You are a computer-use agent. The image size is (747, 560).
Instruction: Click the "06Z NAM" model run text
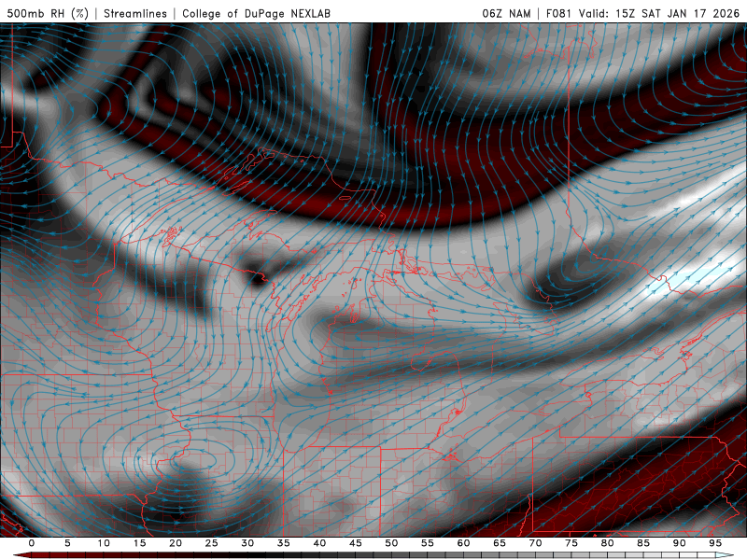coord(506,13)
